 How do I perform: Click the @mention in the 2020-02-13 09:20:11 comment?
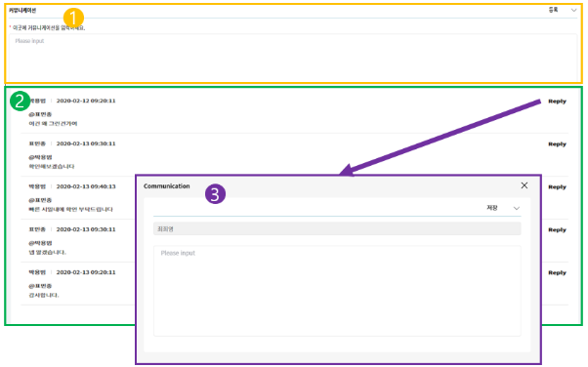tap(40, 286)
